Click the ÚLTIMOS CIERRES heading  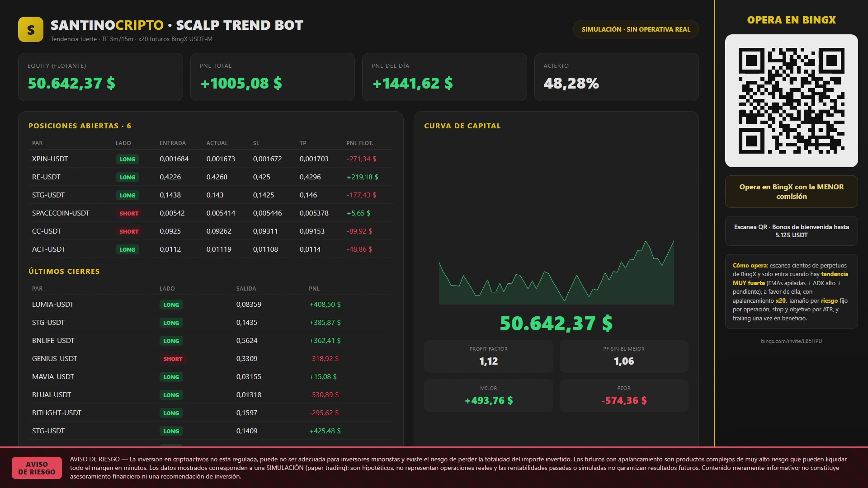pyautogui.click(x=64, y=272)
